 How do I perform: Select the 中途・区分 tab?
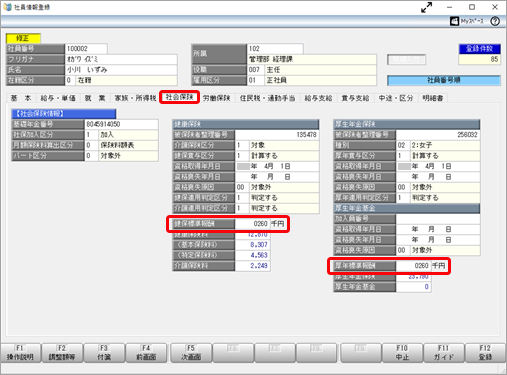click(396, 98)
